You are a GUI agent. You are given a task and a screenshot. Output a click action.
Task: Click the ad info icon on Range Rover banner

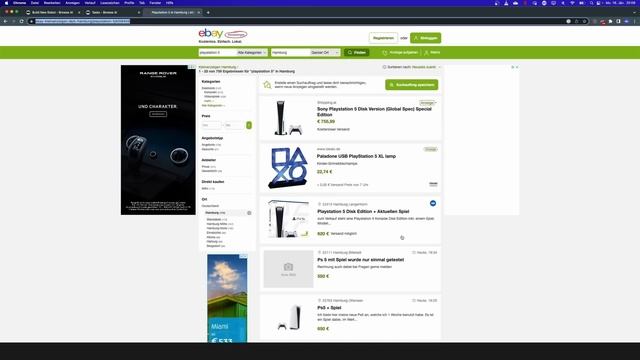tap(191, 67)
